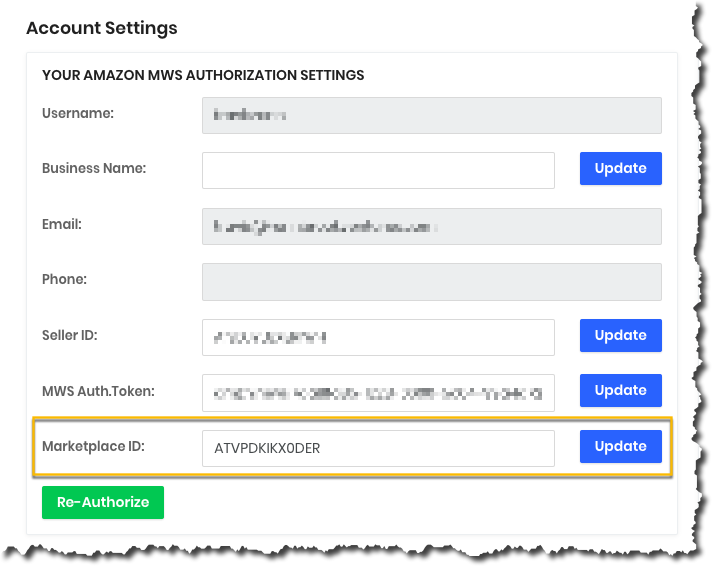Click the Update button beside Seller ID

tap(620, 335)
